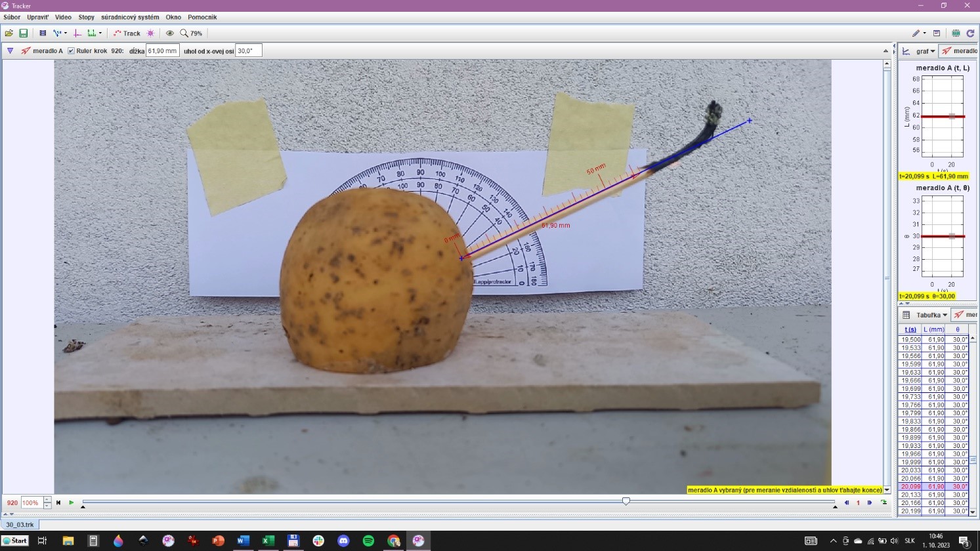The height and width of the screenshot is (551, 980).
Task: Toggle the coordinate axes icon
Action: click(x=77, y=33)
